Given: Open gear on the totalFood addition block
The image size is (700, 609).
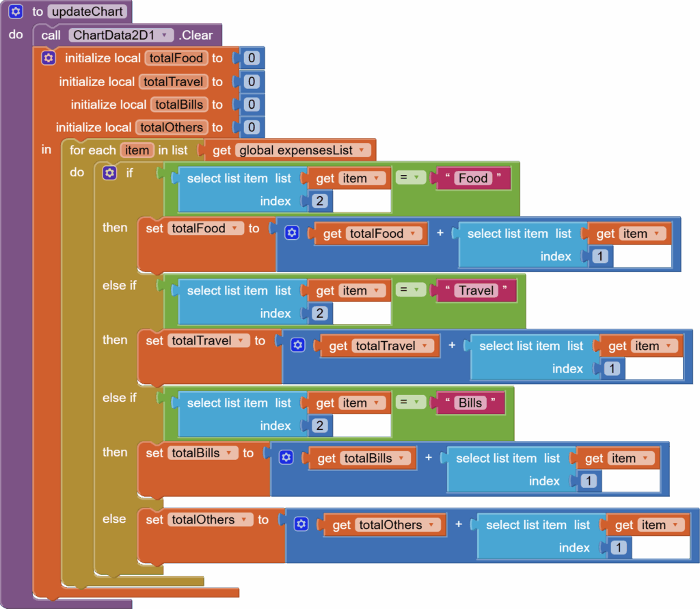Looking at the screenshot, I should tap(292, 233).
